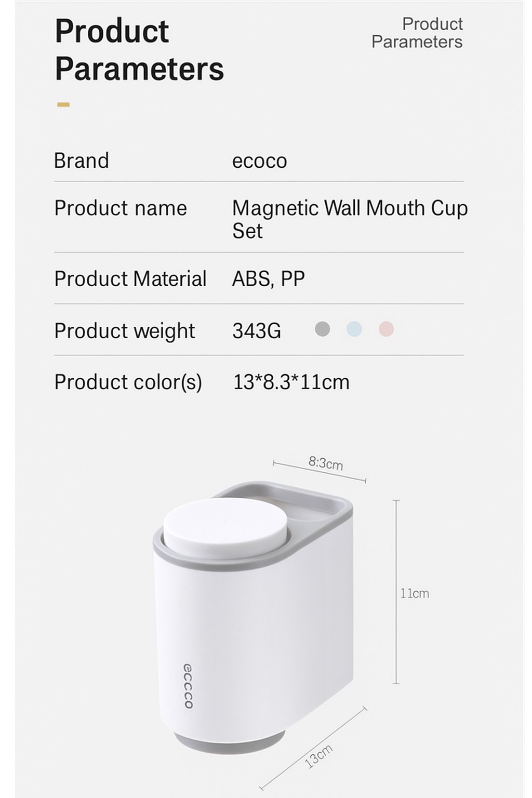Click the 13*8.3*11cm dimensions text
532x798 pixels.
coord(291,382)
